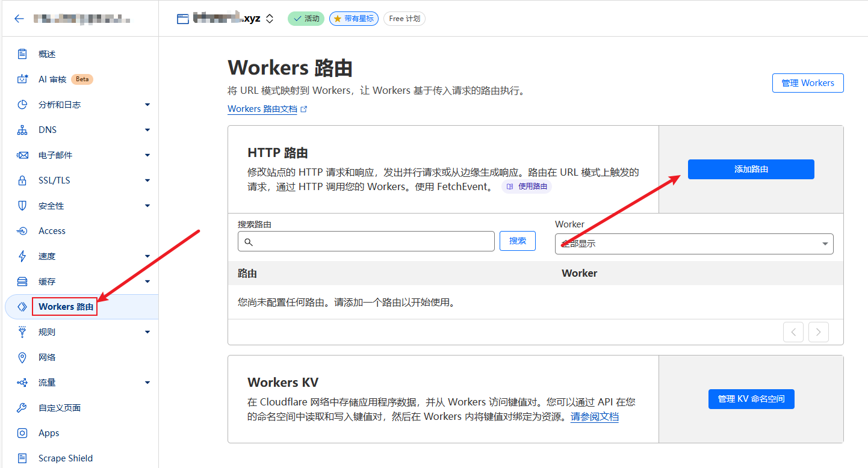The width and height of the screenshot is (868, 468).
Task: Open the domain switcher next to .xyz
Action: (270, 19)
